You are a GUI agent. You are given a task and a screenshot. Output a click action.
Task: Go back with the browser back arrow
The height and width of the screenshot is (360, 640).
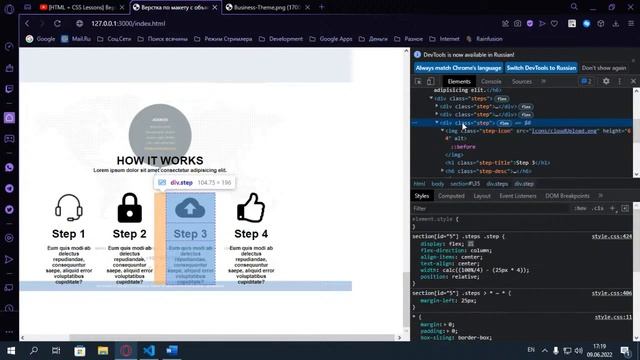point(27,24)
